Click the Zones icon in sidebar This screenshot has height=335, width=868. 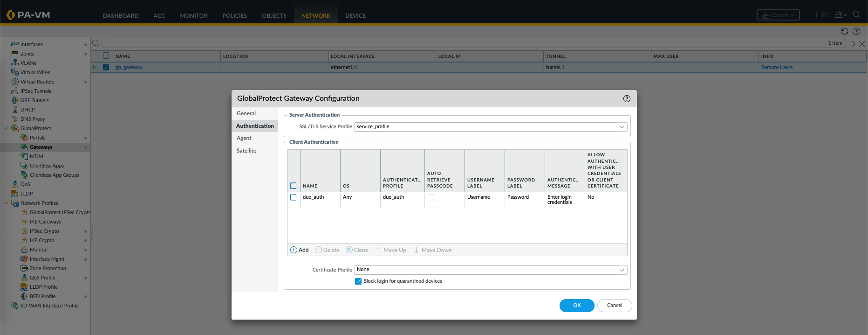15,54
